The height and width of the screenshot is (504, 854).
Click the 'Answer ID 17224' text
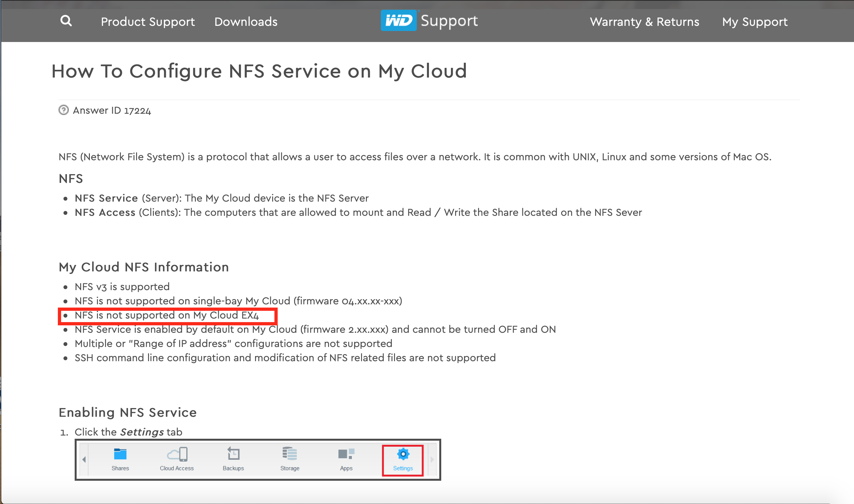click(x=112, y=110)
